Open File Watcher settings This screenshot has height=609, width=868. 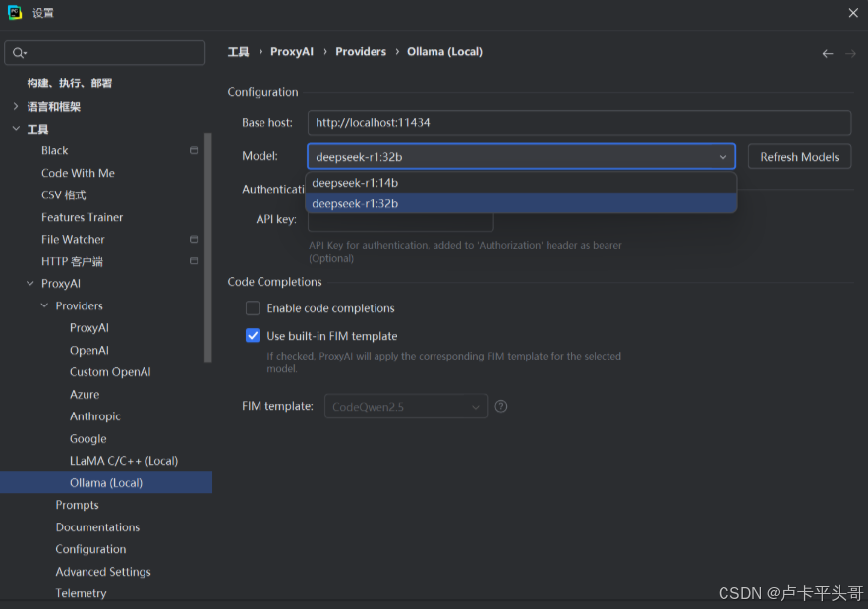tap(73, 240)
